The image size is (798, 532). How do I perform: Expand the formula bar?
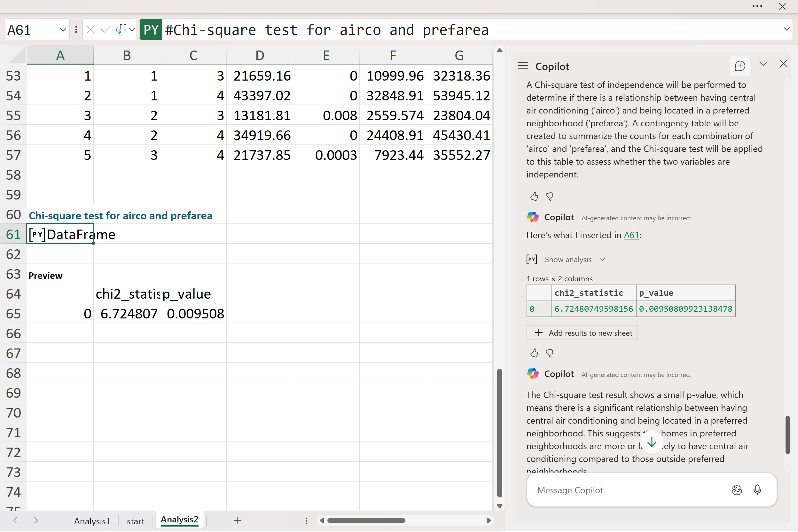click(x=786, y=29)
